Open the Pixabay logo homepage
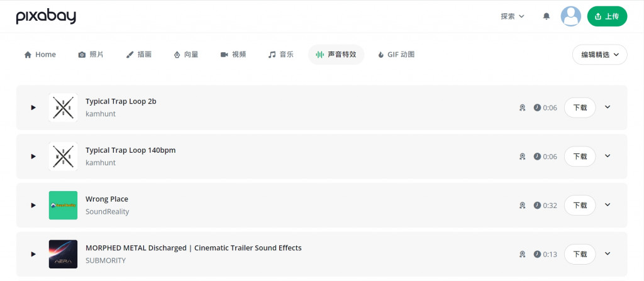Viewport: 644px width, 281px height. tap(46, 16)
